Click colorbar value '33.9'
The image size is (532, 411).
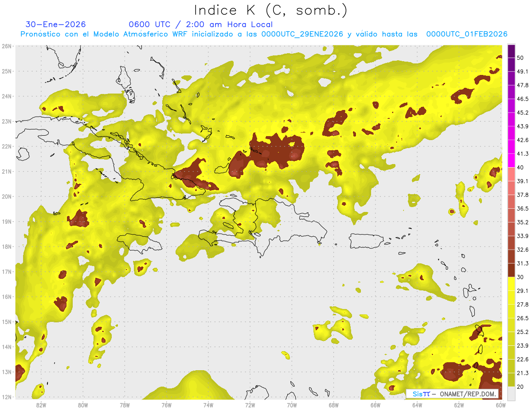523,236
